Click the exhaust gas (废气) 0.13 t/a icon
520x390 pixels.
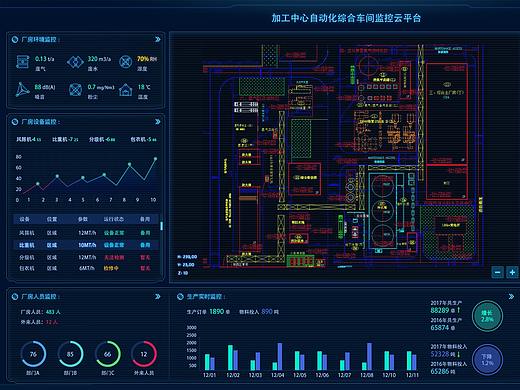click(22, 62)
